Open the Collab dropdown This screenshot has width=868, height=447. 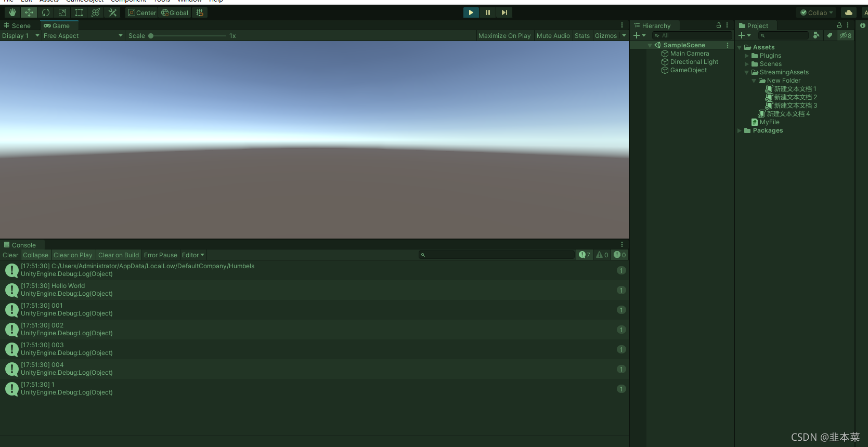[x=817, y=12]
